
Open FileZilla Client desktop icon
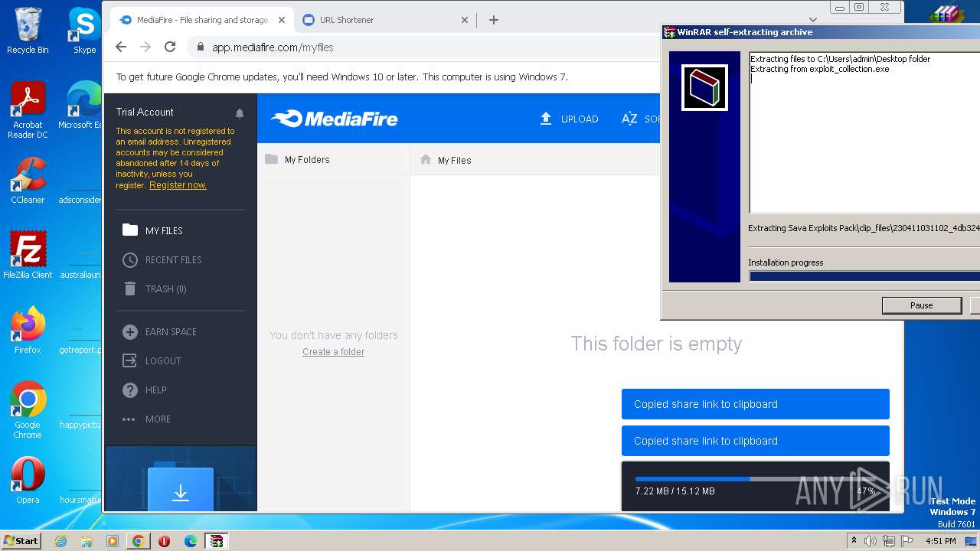28,256
